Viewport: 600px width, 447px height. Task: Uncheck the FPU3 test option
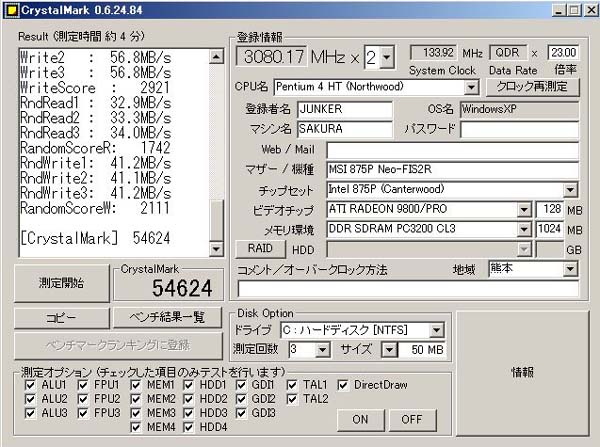point(83,413)
